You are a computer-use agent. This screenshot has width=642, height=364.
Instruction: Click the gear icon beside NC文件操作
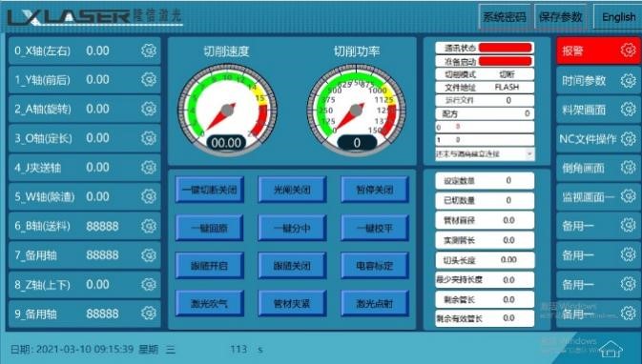[628, 139]
